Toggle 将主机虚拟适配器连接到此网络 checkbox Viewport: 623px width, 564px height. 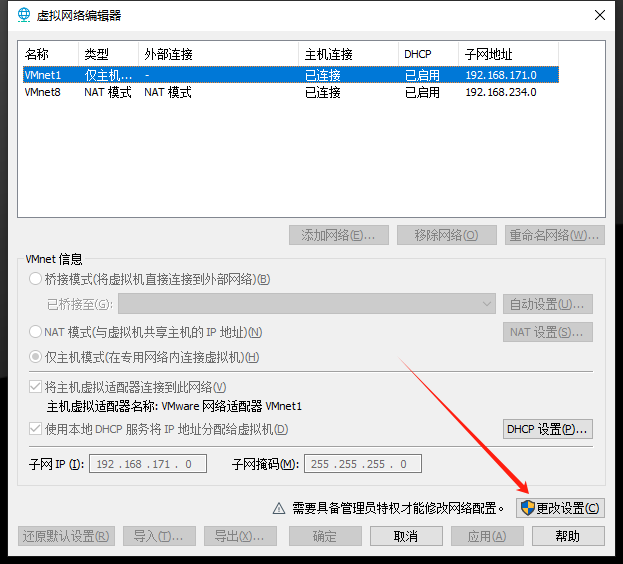(35, 386)
